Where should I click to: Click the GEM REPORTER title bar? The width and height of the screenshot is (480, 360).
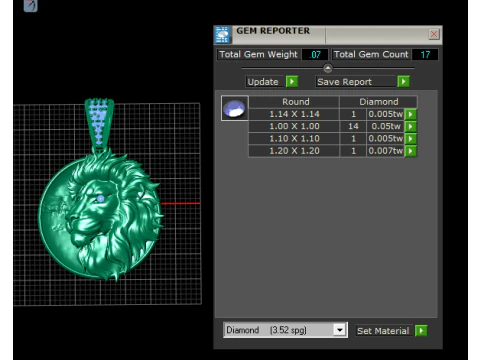(x=328, y=35)
